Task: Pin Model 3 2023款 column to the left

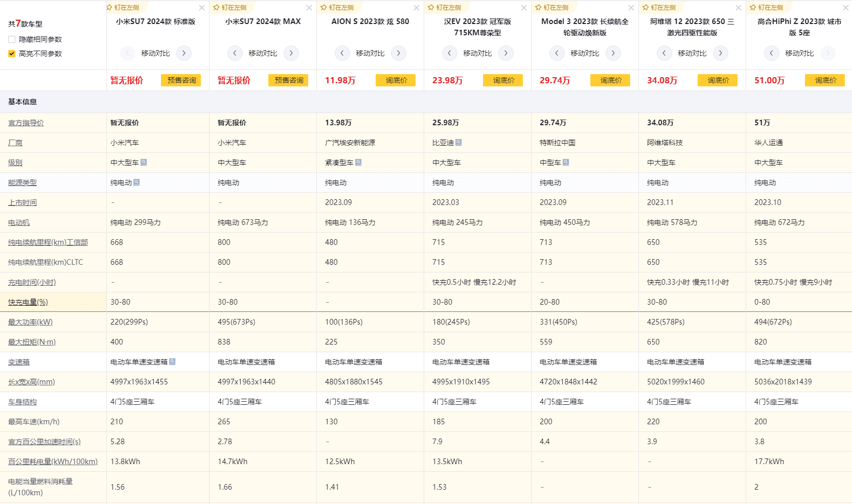Action: pos(552,8)
